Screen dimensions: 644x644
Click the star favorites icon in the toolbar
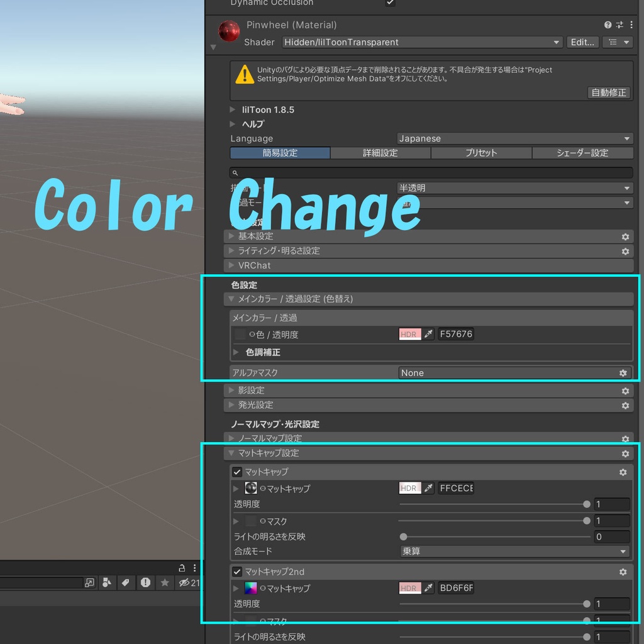pyautogui.click(x=164, y=583)
